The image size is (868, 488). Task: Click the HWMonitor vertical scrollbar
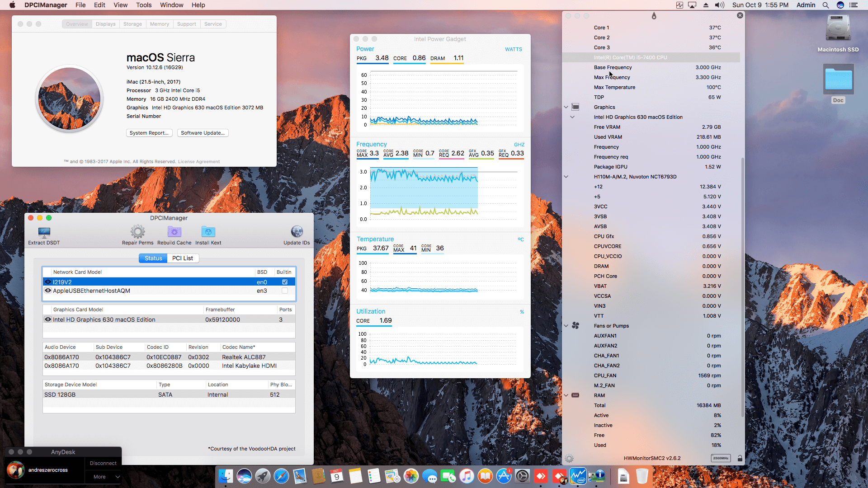pyautogui.click(x=742, y=287)
